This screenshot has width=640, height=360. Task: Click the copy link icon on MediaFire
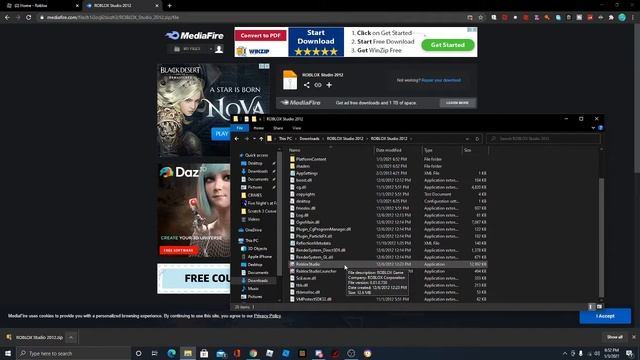pyautogui.click(x=318, y=85)
